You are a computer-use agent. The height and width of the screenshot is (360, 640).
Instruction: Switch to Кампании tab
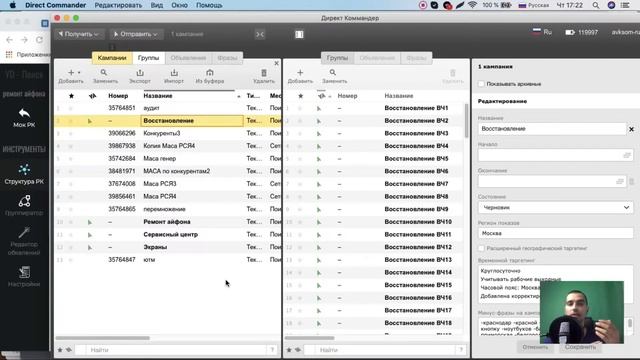pyautogui.click(x=112, y=58)
